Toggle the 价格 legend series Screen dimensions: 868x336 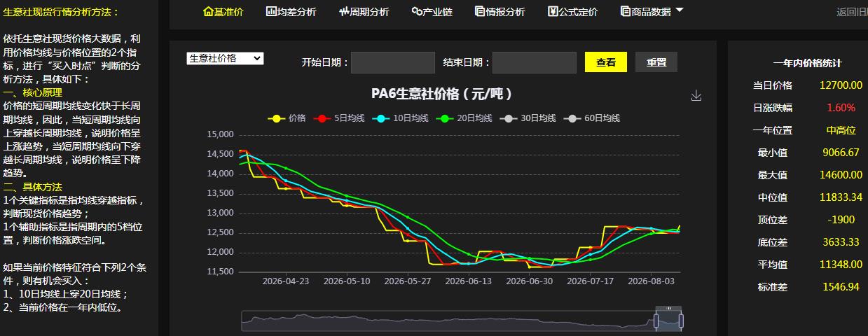pyautogui.click(x=287, y=118)
